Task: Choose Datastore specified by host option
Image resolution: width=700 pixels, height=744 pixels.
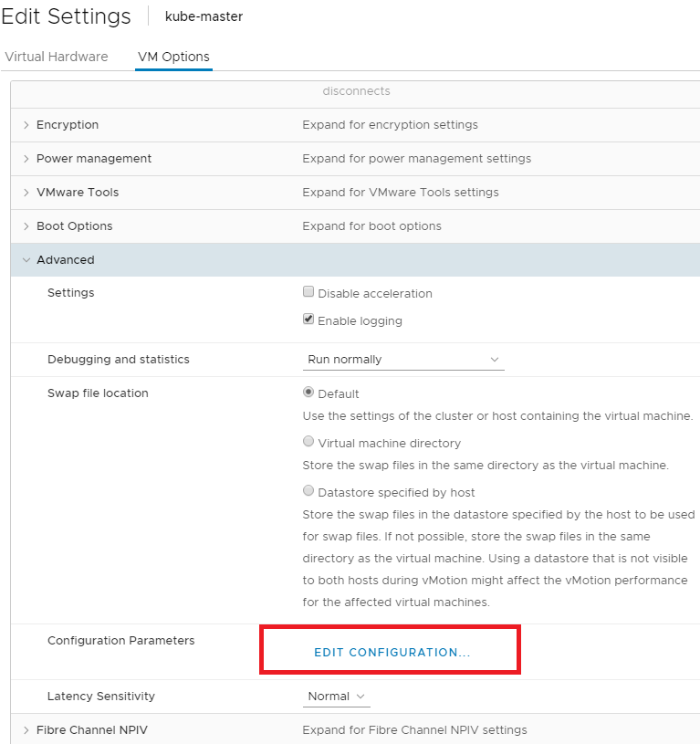Action: (308, 491)
